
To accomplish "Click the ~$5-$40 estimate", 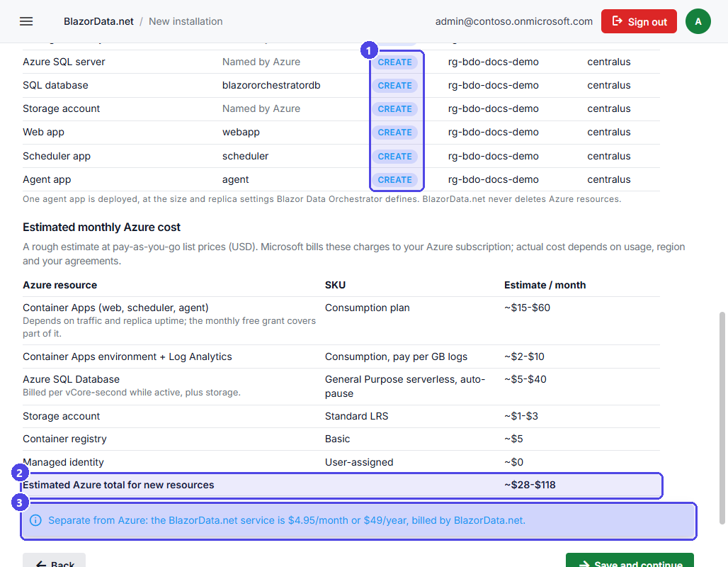I will click(525, 379).
